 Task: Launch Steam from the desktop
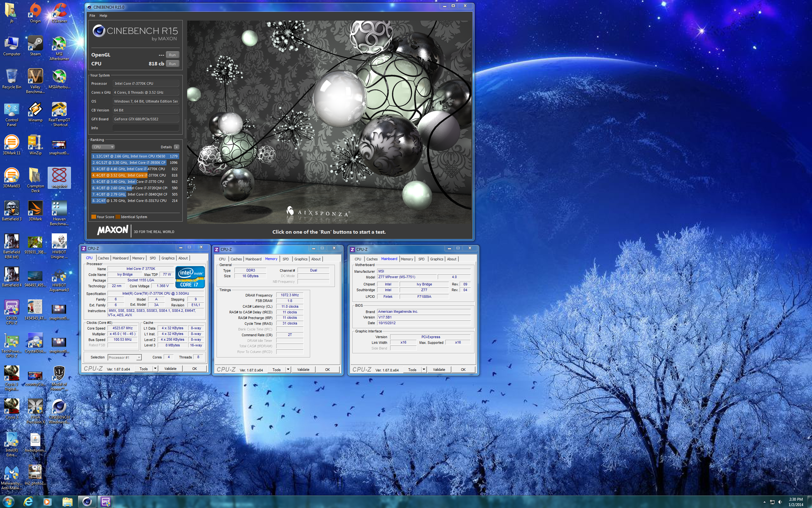[x=35, y=46]
